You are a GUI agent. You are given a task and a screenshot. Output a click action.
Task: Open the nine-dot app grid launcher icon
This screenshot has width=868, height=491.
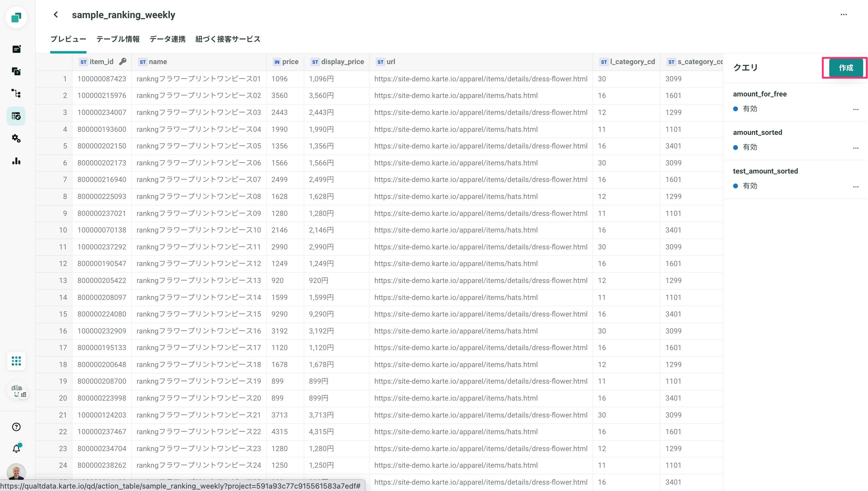tap(16, 361)
